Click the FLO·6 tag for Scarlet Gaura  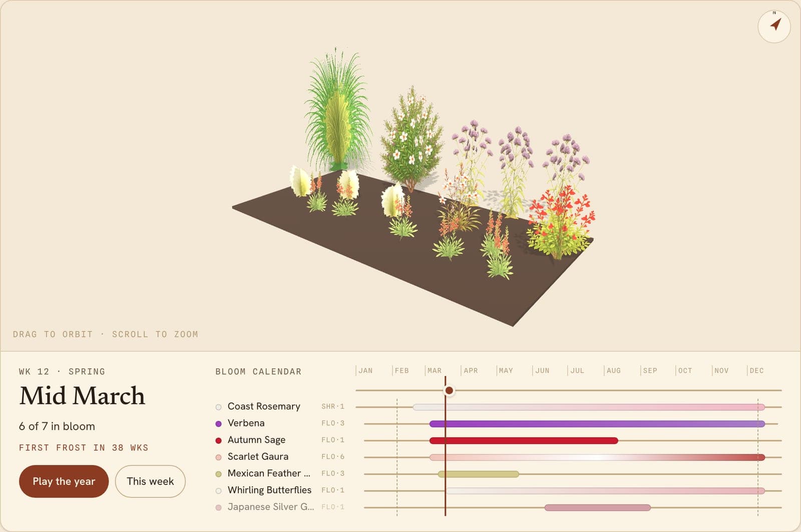pyautogui.click(x=333, y=456)
